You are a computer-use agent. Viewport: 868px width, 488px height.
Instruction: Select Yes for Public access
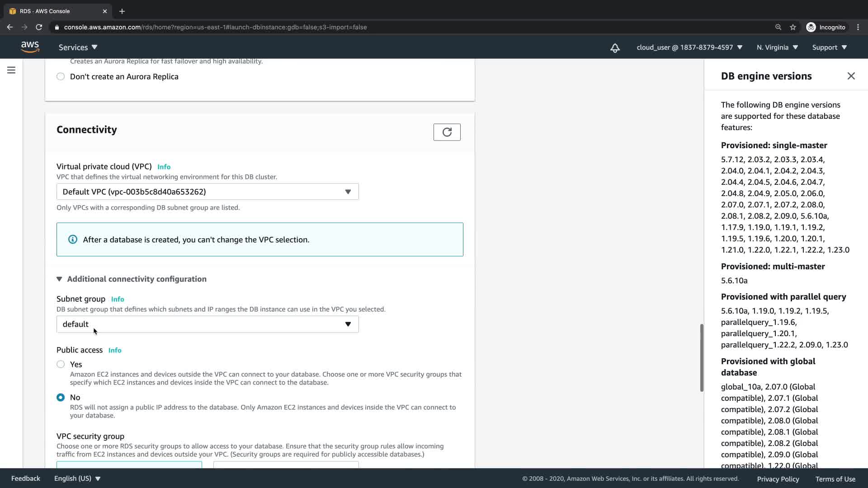[x=61, y=364]
